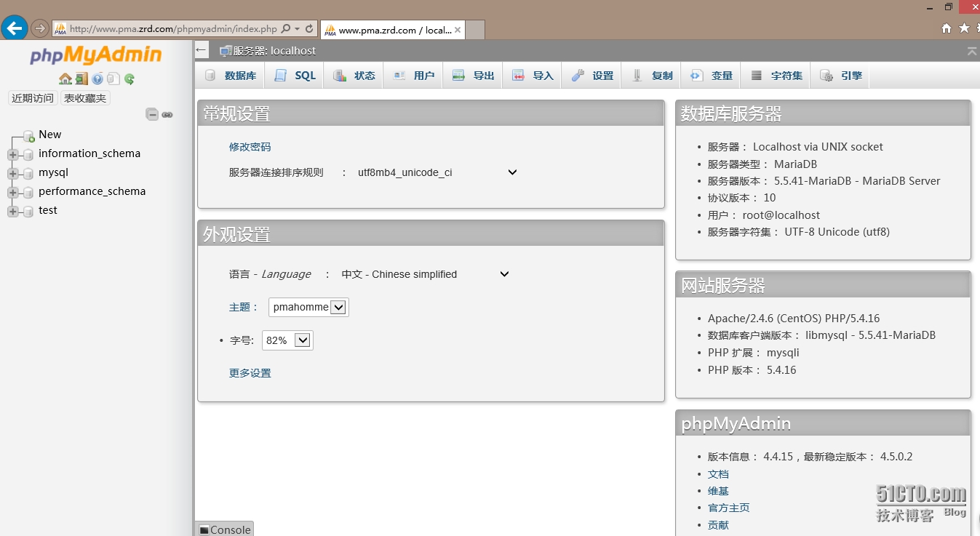Open the 导出 (Export) tab
The image size is (980, 536).
[473, 76]
